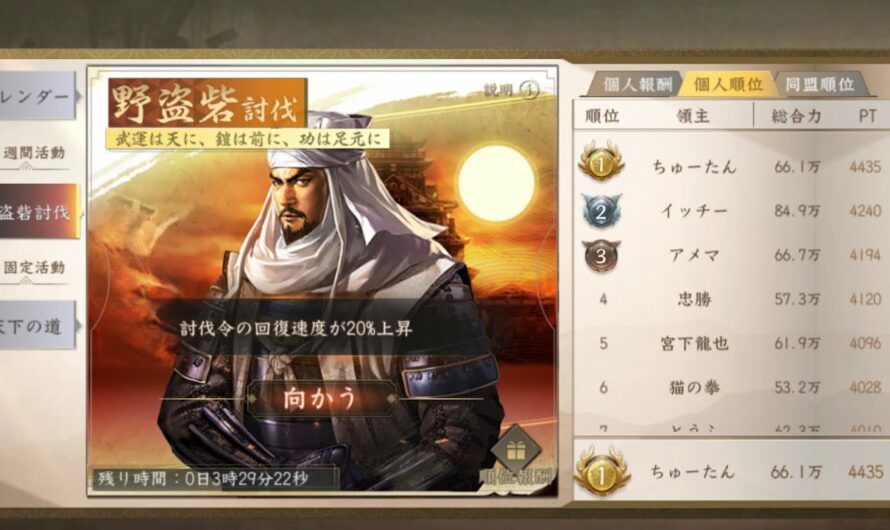Open the 天下の道 side menu
The image size is (890, 530).
(x=37, y=325)
